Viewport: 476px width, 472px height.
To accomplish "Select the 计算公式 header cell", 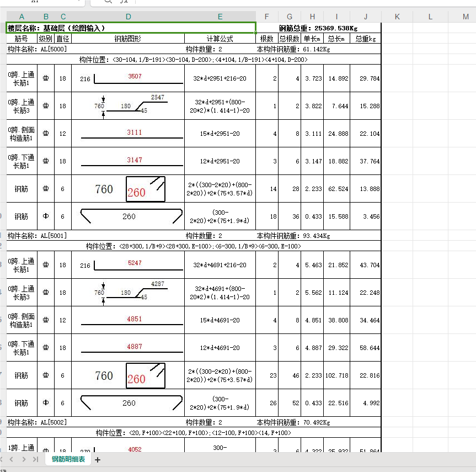I will tap(220, 39).
